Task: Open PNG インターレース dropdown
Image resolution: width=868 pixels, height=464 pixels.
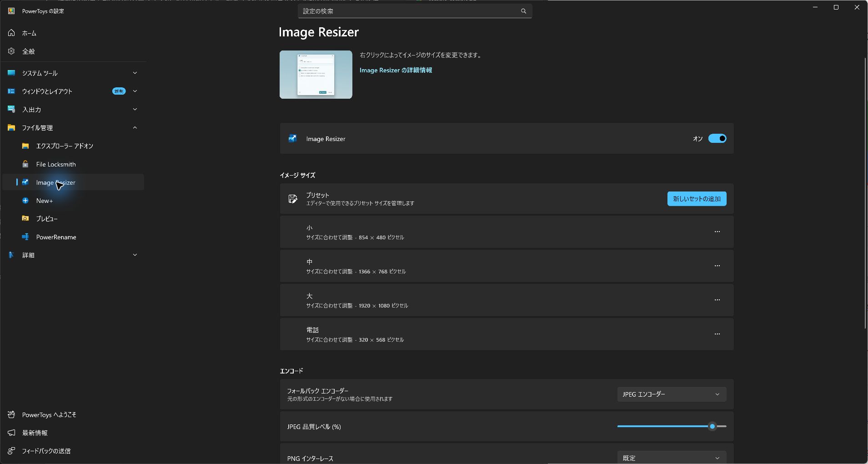Action: [x=672, y=457]
